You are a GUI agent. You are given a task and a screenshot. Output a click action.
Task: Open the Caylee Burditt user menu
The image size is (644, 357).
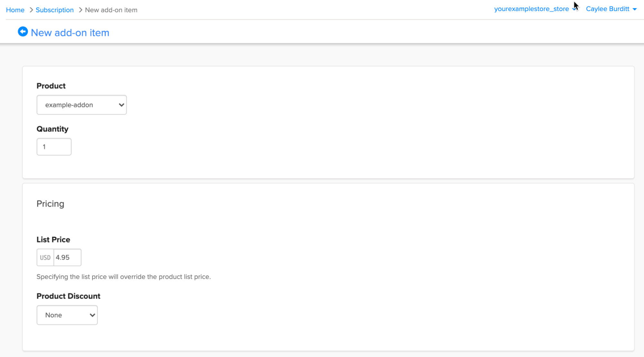[x=607, y=9]
